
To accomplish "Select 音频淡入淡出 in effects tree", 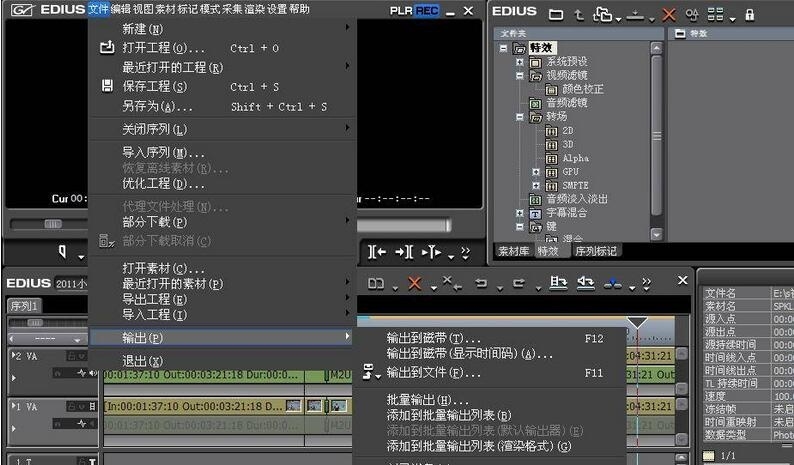I will pyautogui.click(x=577, y=199).
